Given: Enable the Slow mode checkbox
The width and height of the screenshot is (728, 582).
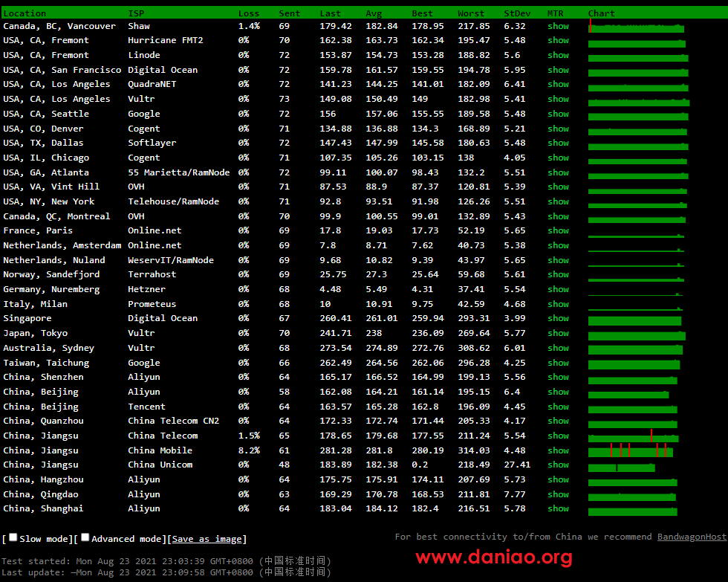Looking at the screenshot, I should [x=13, y=537].
